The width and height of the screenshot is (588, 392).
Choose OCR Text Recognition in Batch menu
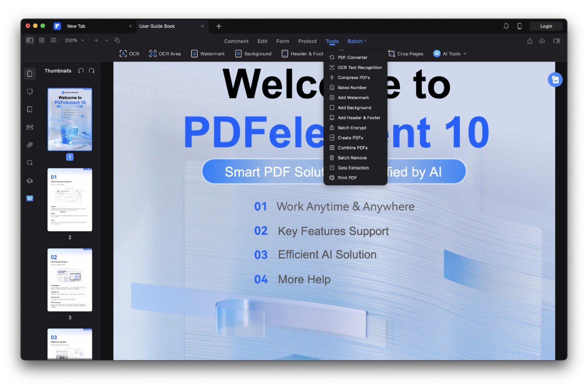[355, 67]
